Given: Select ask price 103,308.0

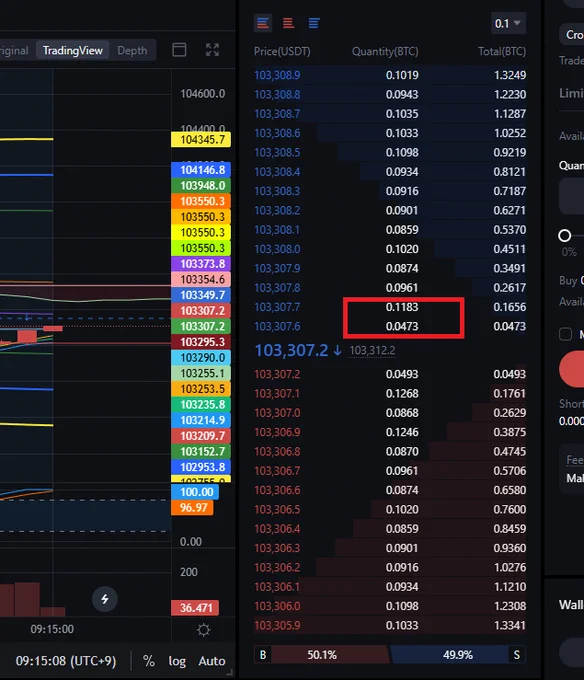Looking at the screenshot, I should pos(277,249).
